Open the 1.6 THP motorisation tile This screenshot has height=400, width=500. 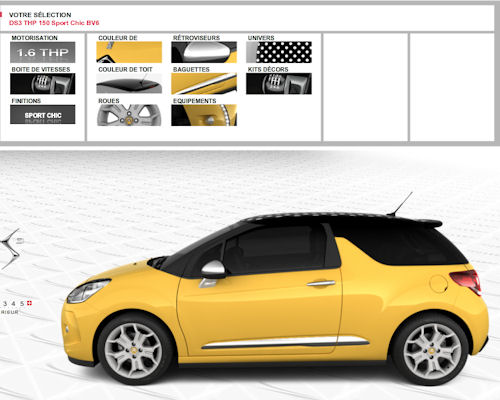[x=43, y=52]
